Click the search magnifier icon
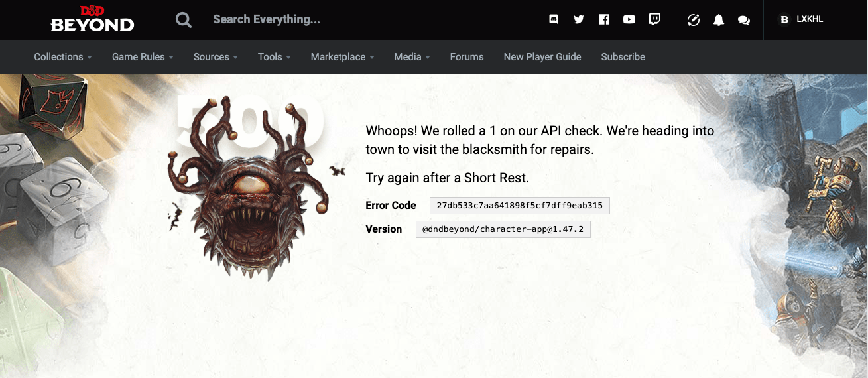 tap(184, 20)
